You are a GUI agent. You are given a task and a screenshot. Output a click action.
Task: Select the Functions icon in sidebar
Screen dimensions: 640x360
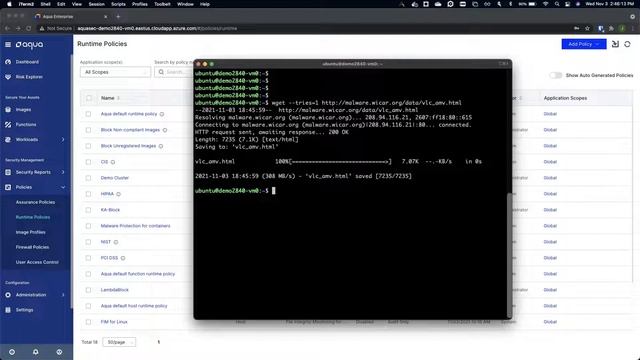point(8,124)
